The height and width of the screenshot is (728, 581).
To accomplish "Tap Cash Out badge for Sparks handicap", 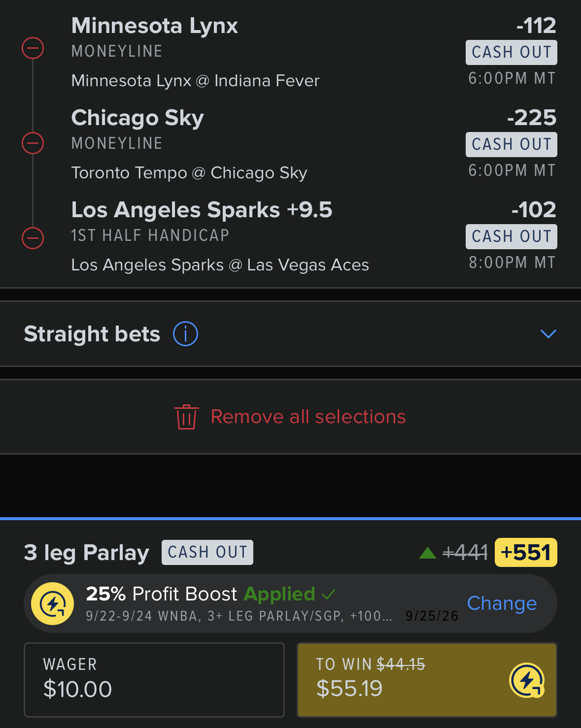I will point(512,236).
